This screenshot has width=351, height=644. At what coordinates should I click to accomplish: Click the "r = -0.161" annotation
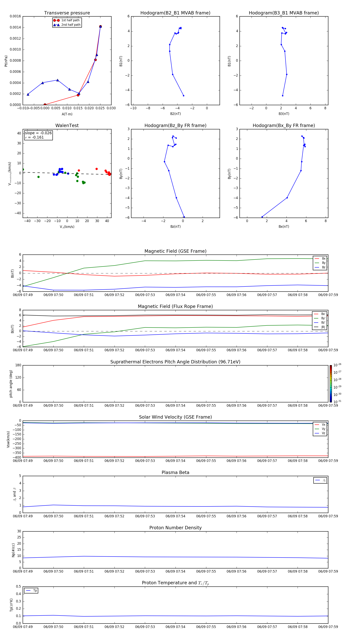(x=35, y=137)
